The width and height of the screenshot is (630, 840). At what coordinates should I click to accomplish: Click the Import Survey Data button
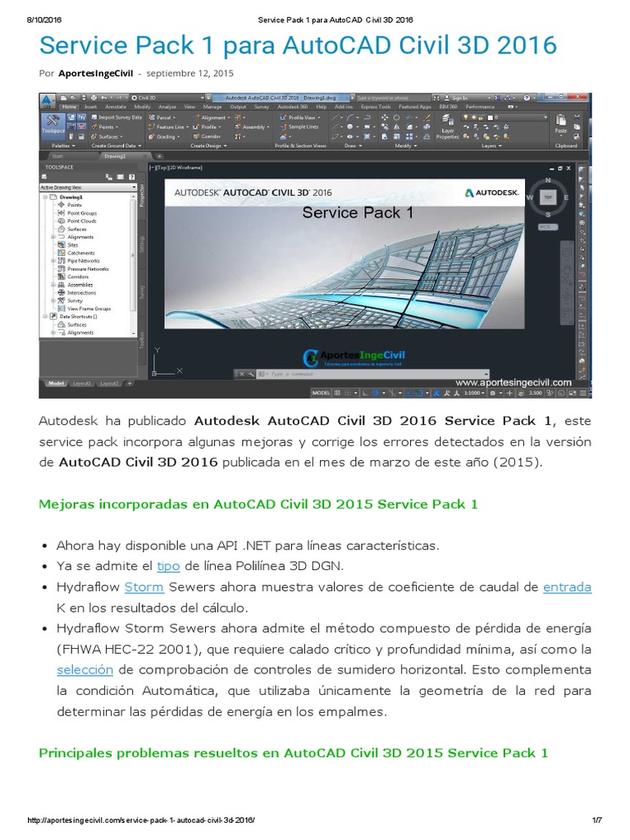[116, 117]
